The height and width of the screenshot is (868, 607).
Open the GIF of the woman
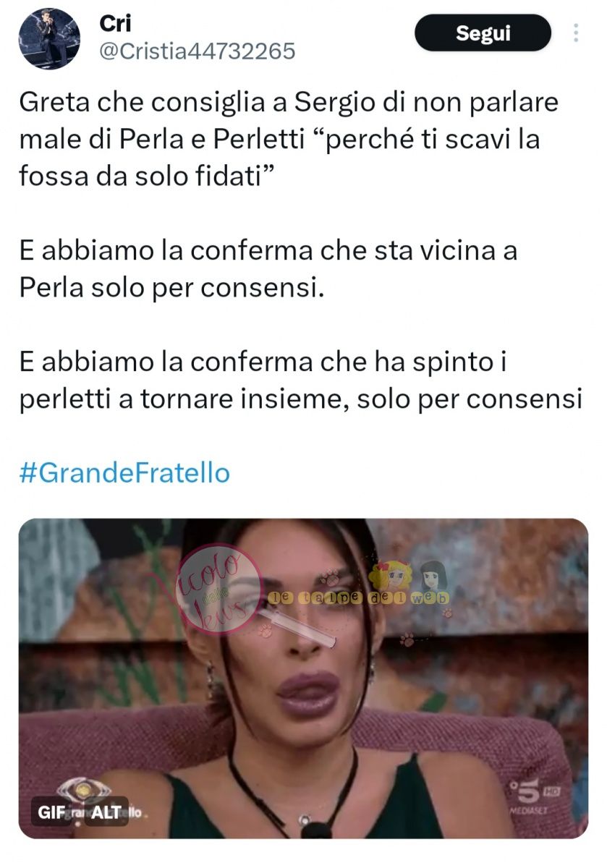pyautogui.click(x=303, y=678)
